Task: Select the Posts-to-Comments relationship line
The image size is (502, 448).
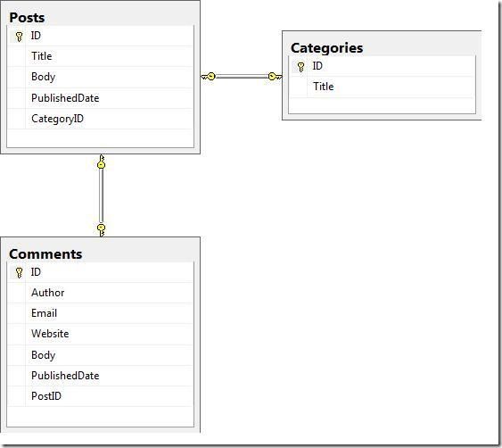Action: (x=101, y=196)
